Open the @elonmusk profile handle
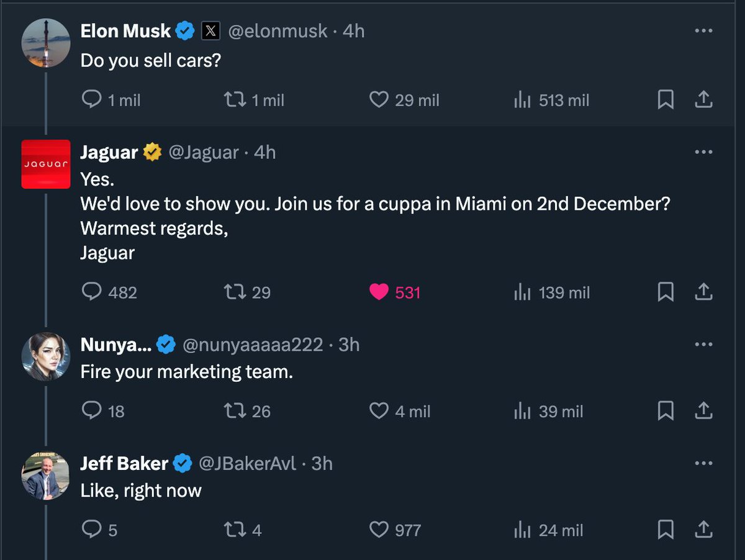 (278, 32)
